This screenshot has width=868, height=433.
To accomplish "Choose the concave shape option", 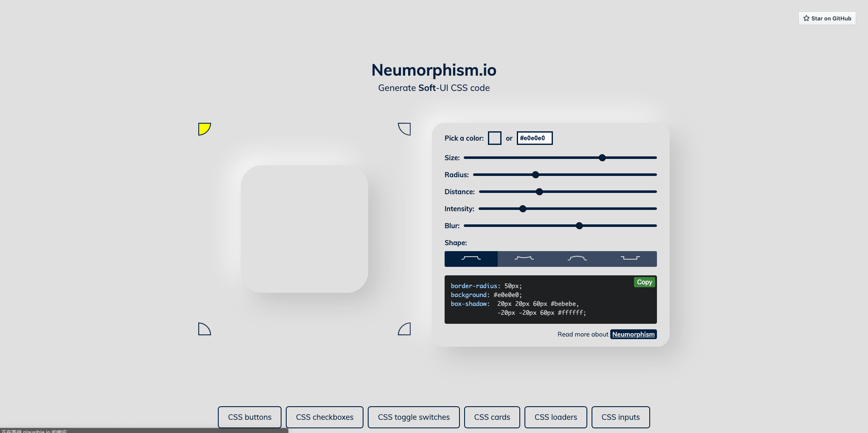I will [524, 259].
